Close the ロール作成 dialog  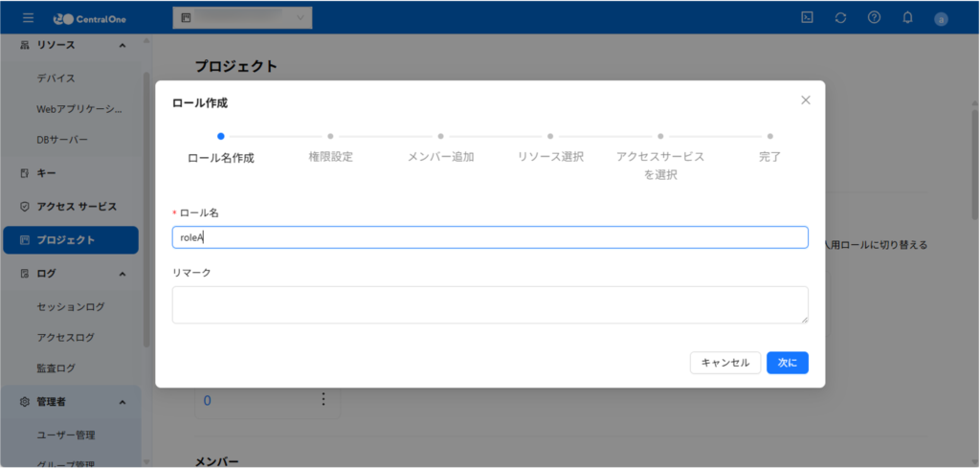coord(805,100)
